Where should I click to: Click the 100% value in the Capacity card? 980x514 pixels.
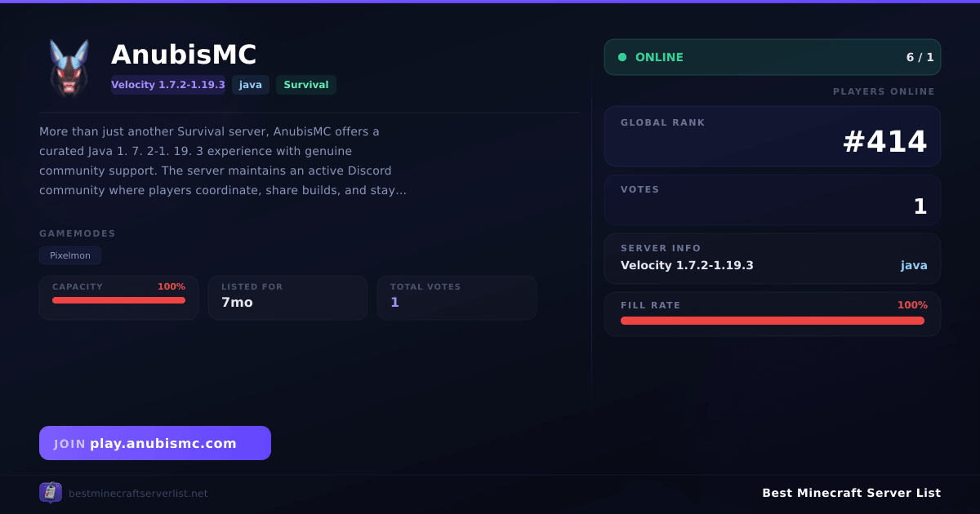pos(171,286)
